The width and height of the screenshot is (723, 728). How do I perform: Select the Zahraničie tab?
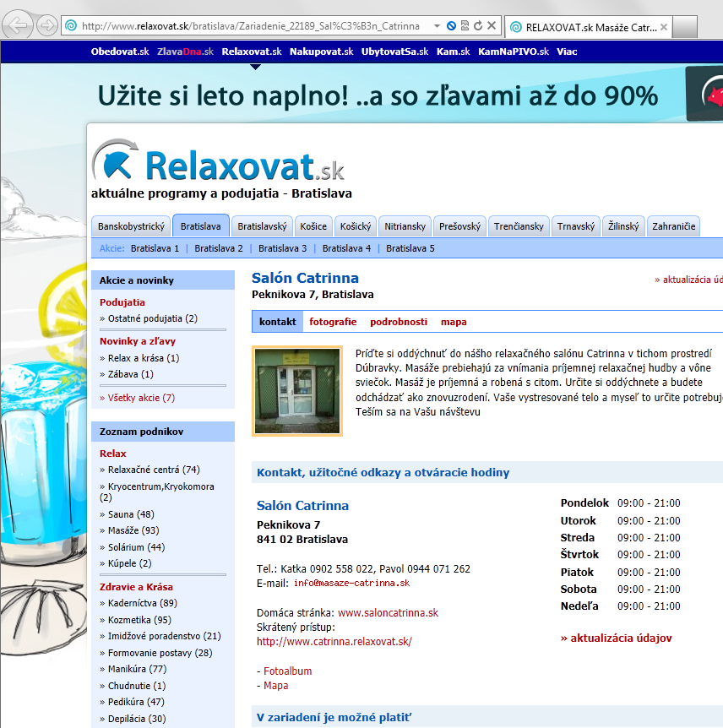tap(674, 226)
